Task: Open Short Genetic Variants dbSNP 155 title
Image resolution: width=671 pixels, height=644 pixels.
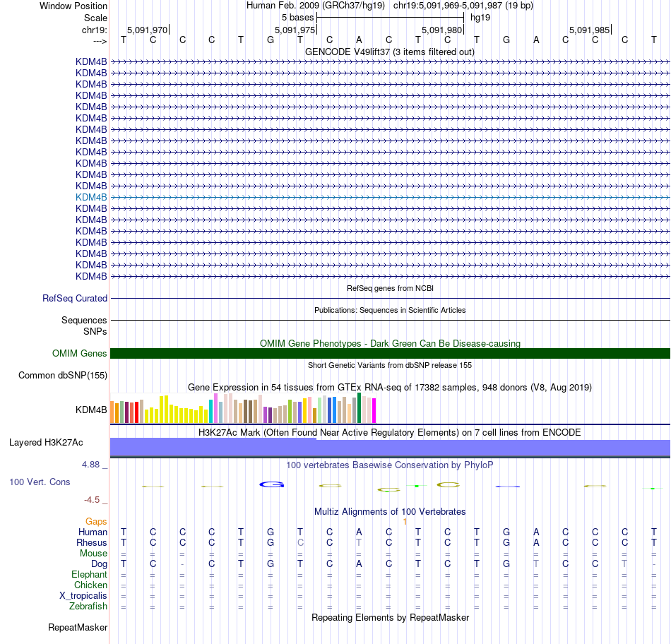Action: point(390,366)
